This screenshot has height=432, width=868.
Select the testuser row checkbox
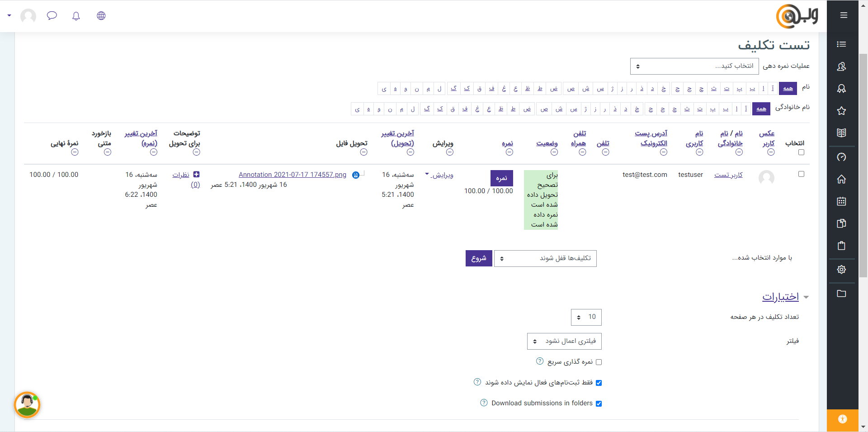[801, 174]
